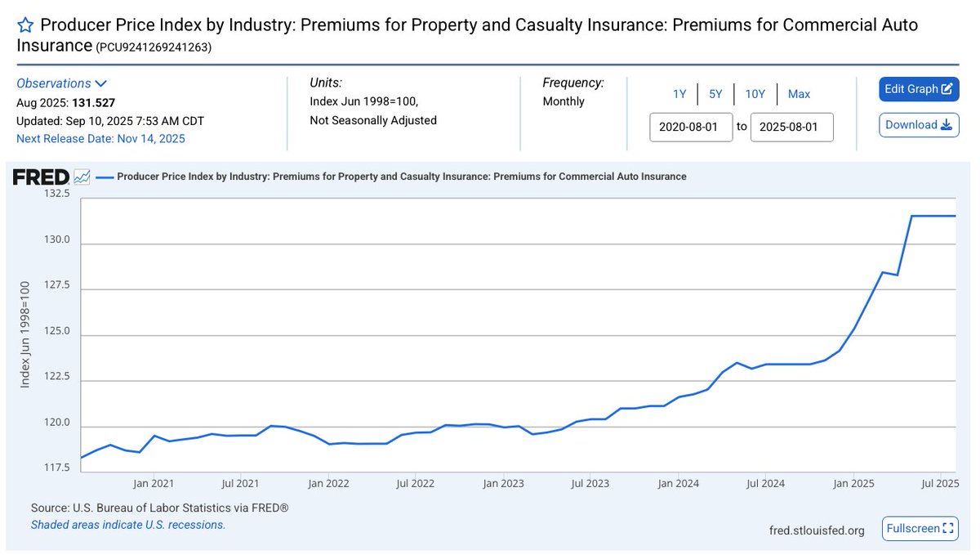The image size is (980, 555).
Task: Click the 130.0 y-axis value
Action: tap(56, 240)
